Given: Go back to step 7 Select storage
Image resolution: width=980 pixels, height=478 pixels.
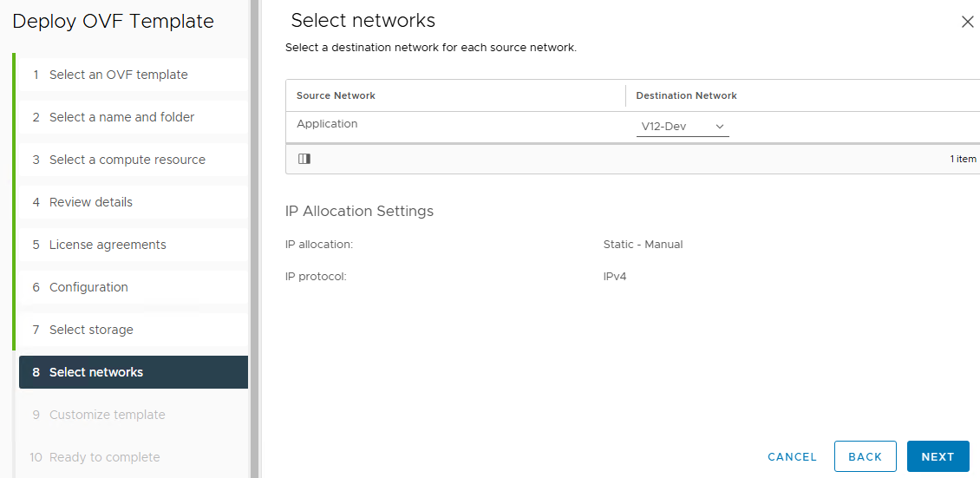Looking at the screenshot, I should click(x=91, y=330).
